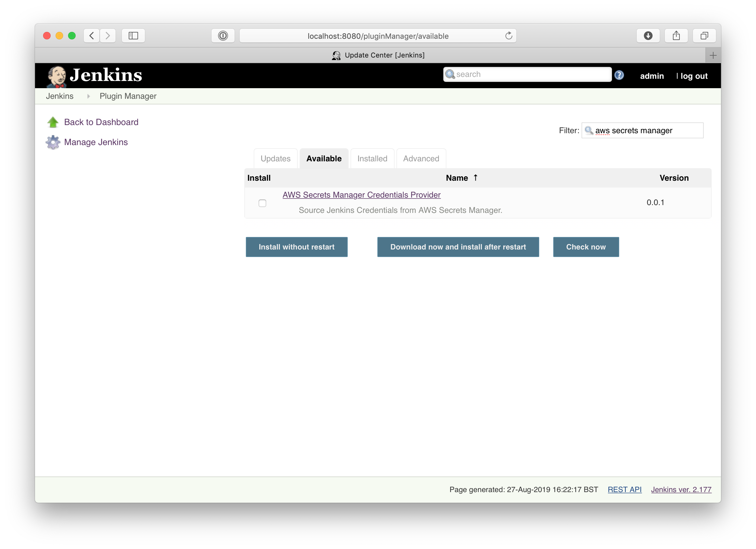Click the admin user link
The image size is (756, 549).
click(x=652, y=76)
